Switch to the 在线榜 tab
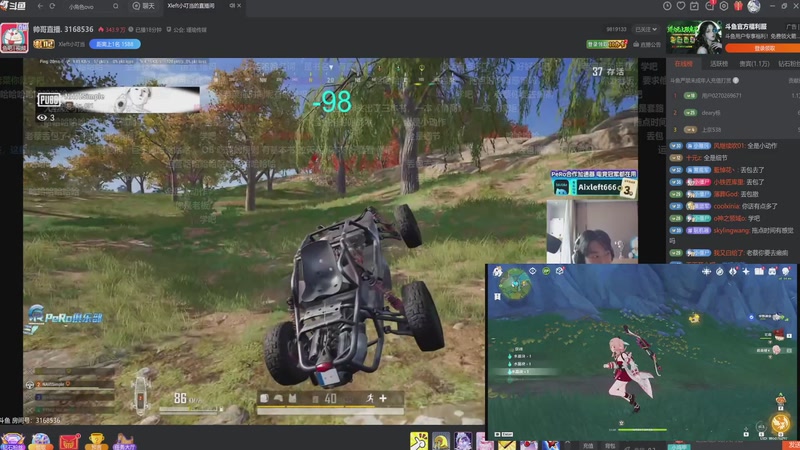This screenshot has width=800, height=450. [x=684, y=64]
